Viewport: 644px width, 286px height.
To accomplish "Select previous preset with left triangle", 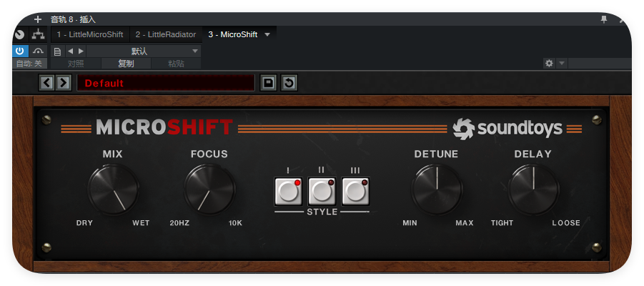I will [70, 51].
